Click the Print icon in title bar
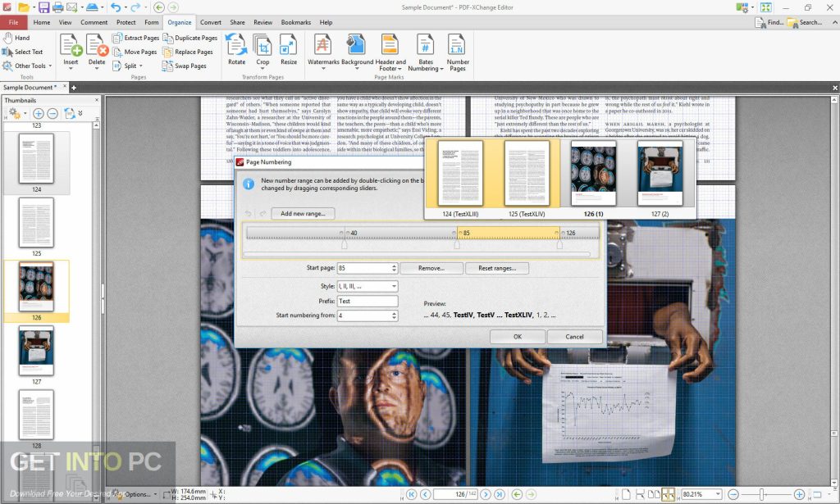 (x=58, y=7)
